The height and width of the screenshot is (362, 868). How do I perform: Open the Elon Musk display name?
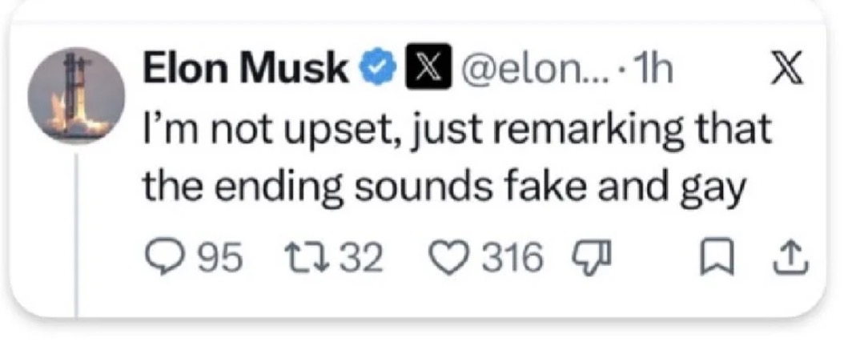[246, 70]
